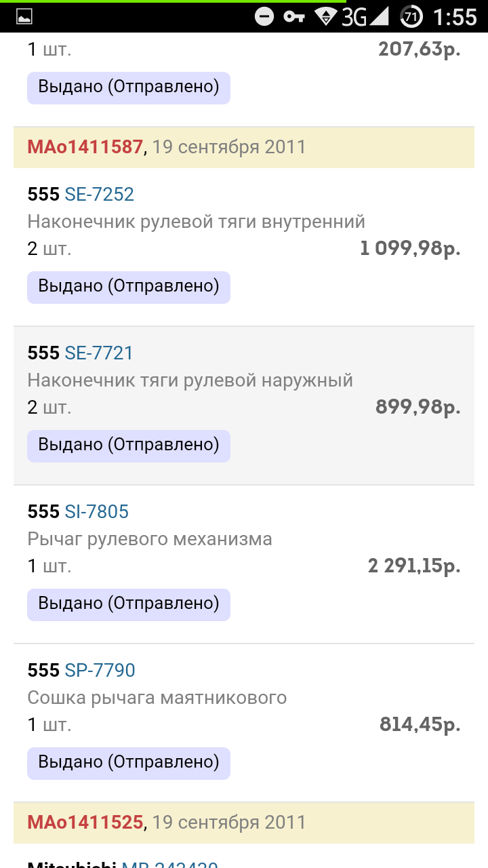Tap status badge under the 207,63р. item
488x868 pixels.
click(x=129, y=87)
